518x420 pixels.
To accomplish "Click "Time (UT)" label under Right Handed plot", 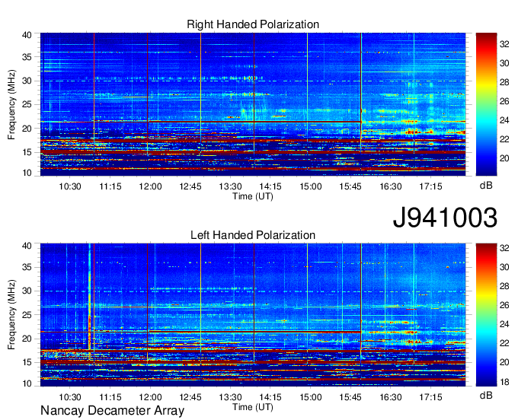I will [x=253, y=196].
